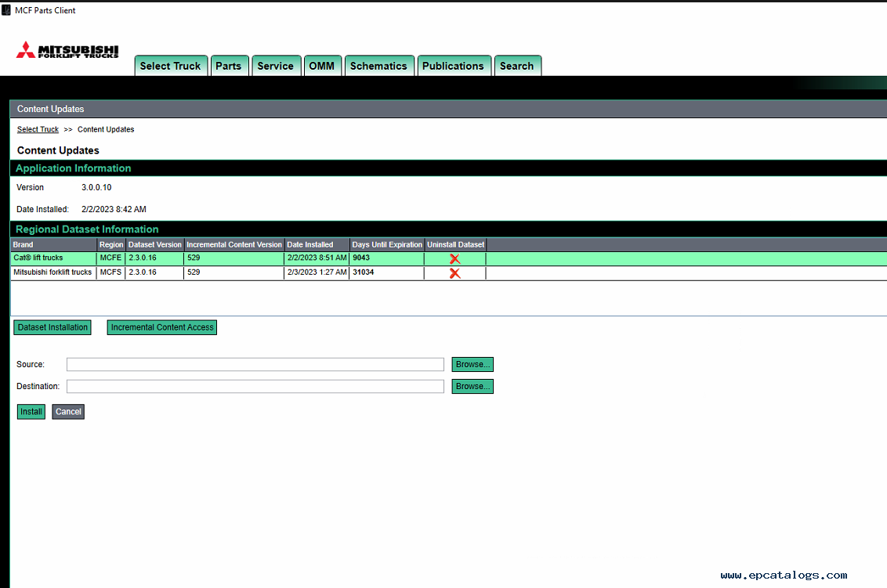This screenshot has width=887, height=588.
Task: Focus the Destination input field
Action: pos(255,386)
